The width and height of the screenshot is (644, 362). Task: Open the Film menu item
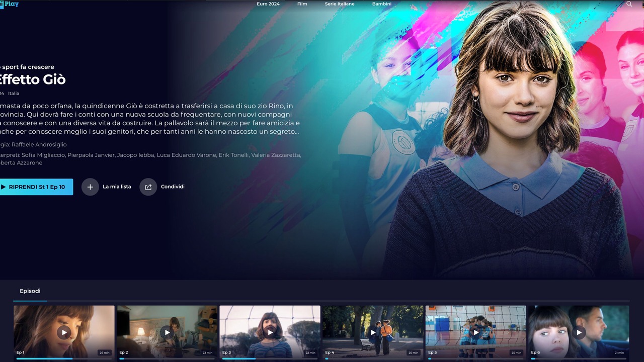302,4
